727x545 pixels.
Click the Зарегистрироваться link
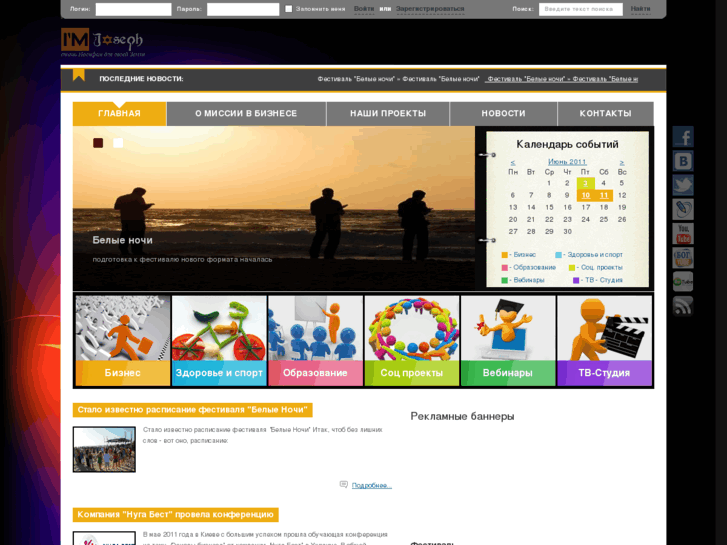(430, 9)
